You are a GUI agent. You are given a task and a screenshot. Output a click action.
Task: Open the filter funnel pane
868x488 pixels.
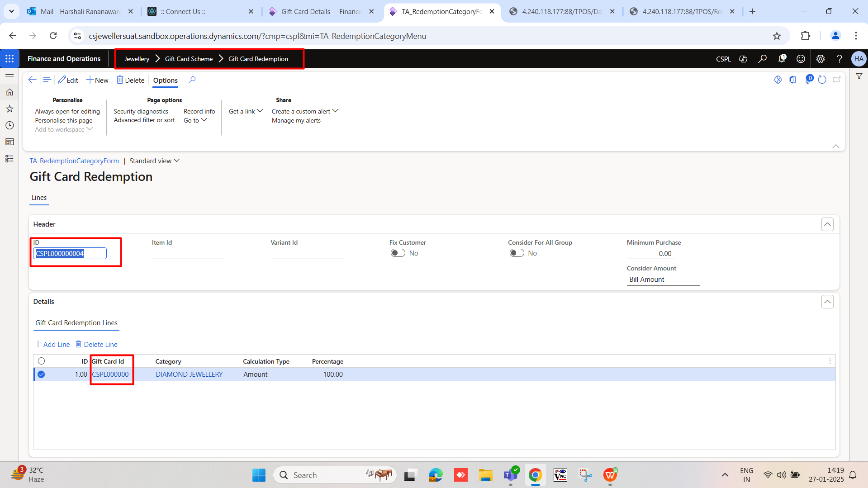click(859, 76)
